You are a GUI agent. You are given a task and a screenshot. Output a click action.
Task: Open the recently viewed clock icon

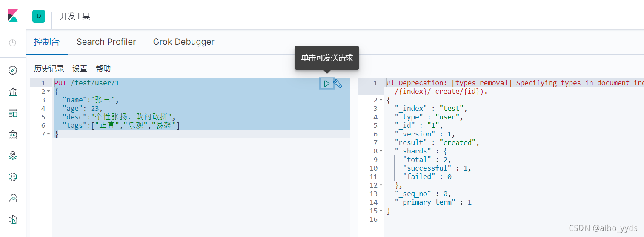[13, 43]
